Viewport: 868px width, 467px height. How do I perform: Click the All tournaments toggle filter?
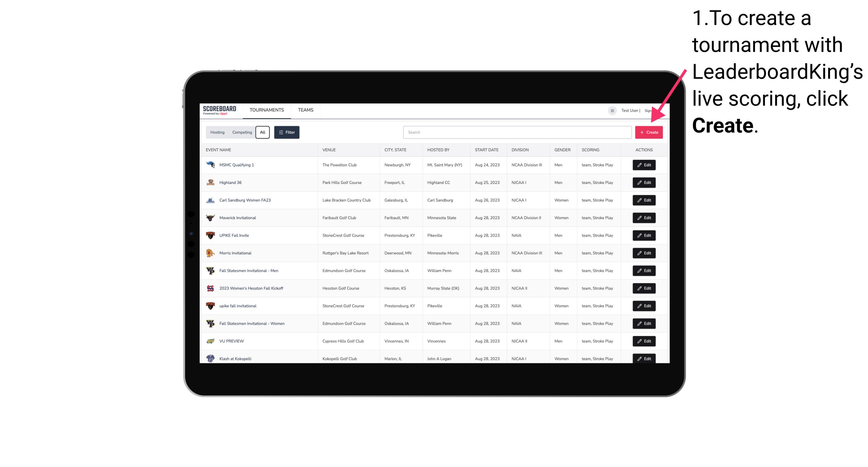[x=262, y=132]
